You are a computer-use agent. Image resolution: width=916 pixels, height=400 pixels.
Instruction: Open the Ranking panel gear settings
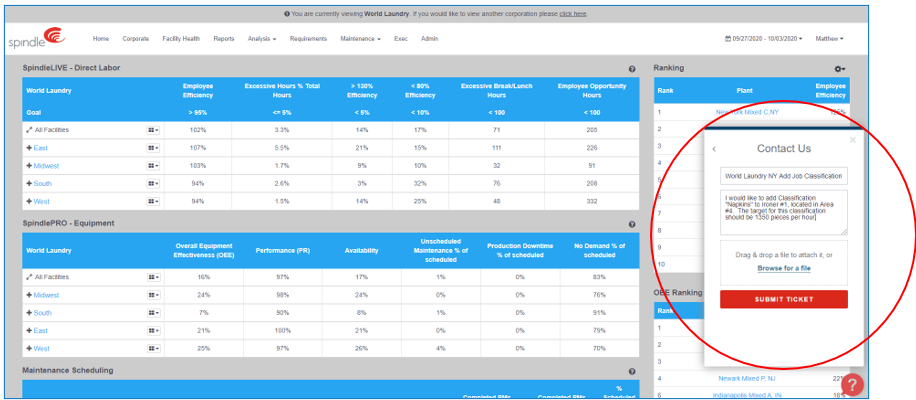tap(840, 68)
